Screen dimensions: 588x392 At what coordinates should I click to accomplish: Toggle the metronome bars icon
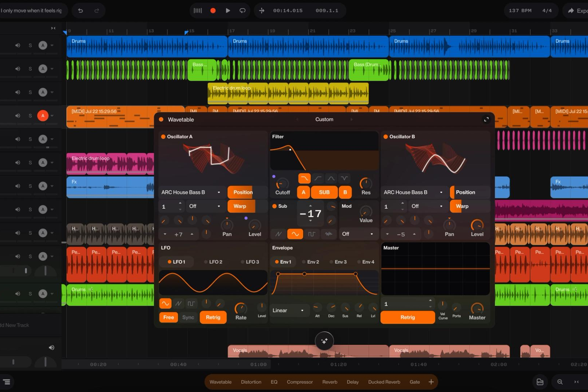point(198,11)
